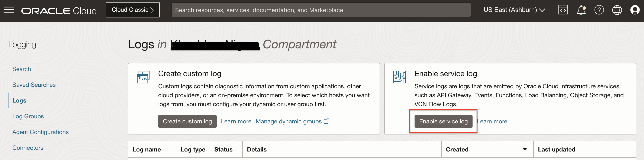The width and height of the screenshot is (644, 160).
Task: Open the hamburger navigation menu
Action: point(9,10)
